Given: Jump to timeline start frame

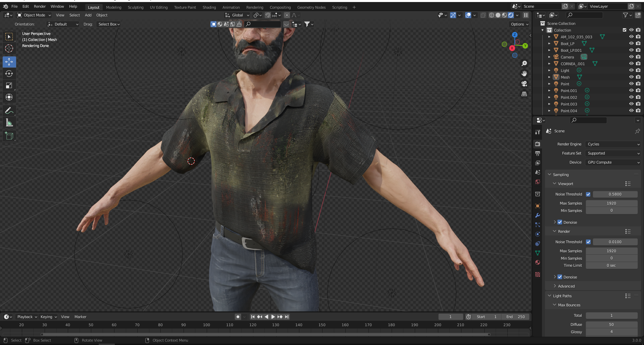Looking at the screenshot, I should pos(253,317).
